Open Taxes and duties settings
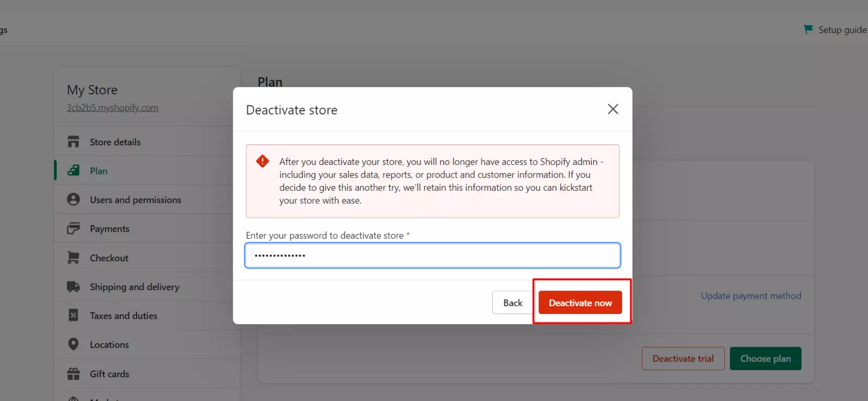868x401 pixels. click(147, 316)
